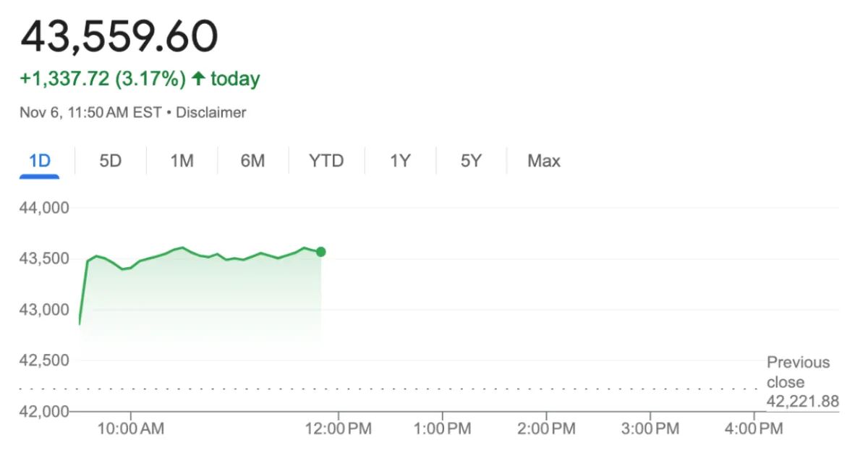Select the green daily change text
The width and height of the screenshot is (868, 456).
(x=101, y=77)
